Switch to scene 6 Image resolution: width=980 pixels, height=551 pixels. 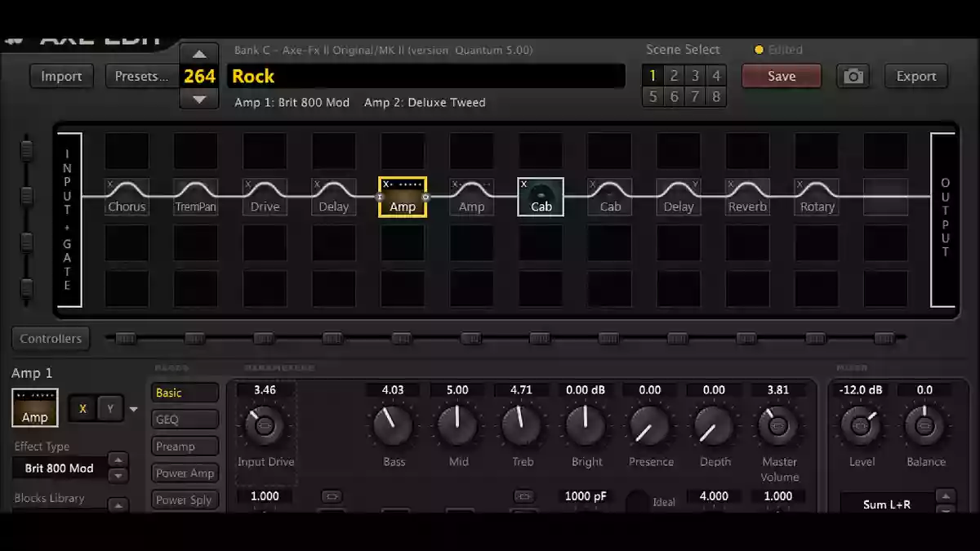pyautogui.click(x=674, y=97)
